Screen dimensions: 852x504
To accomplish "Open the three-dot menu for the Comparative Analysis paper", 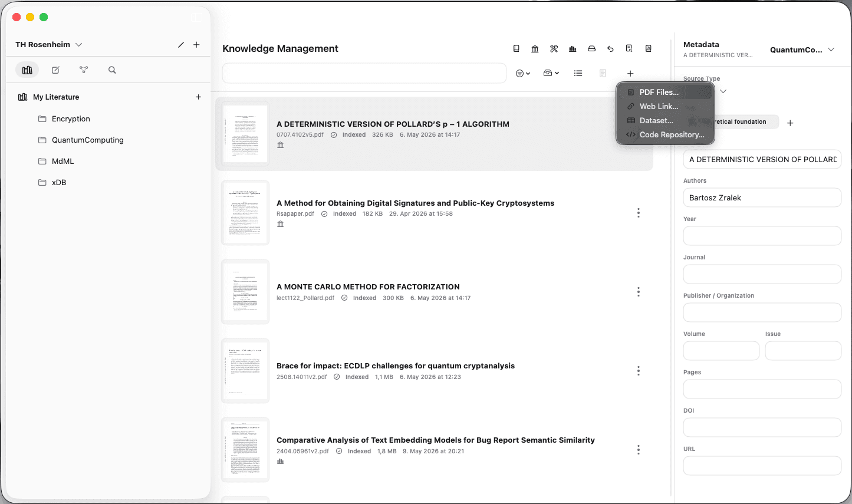I will point(638,450).
